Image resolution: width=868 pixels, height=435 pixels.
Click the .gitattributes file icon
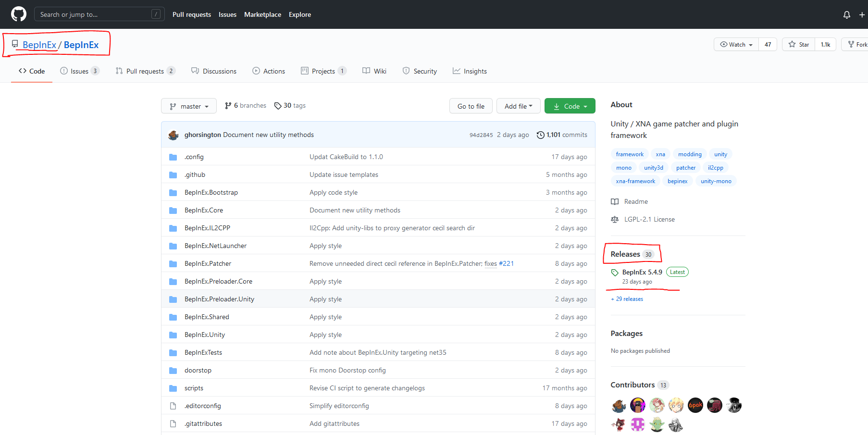tap(173, 424)
